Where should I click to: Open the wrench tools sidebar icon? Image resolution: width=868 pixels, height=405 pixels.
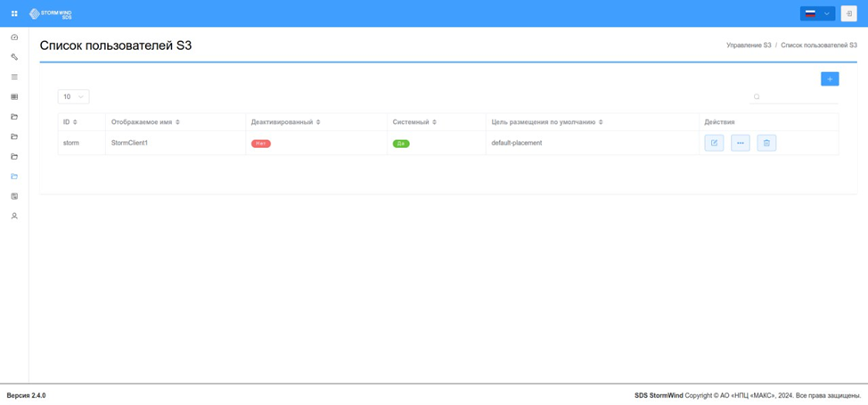click(x=14, y=57)
